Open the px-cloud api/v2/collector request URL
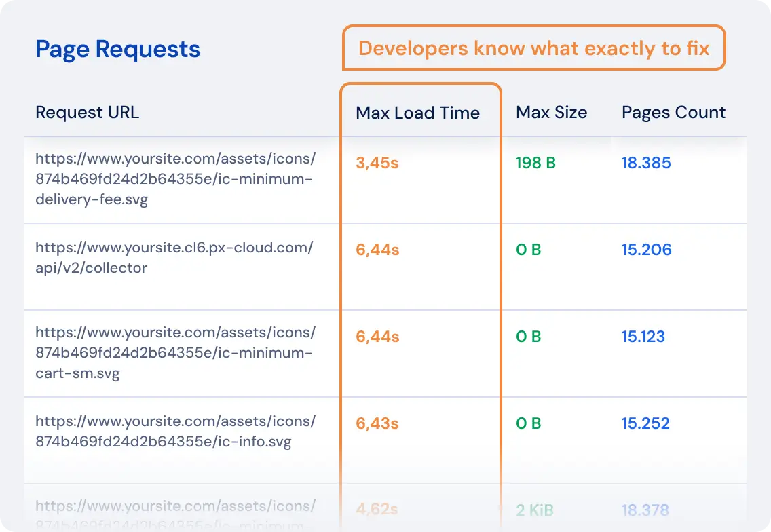The image size is (771, 532). 174,258
